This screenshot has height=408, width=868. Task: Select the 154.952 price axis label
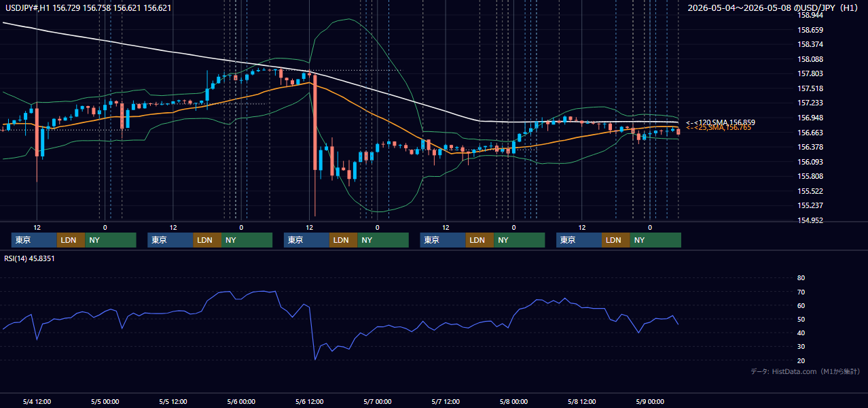pos(810,220)
